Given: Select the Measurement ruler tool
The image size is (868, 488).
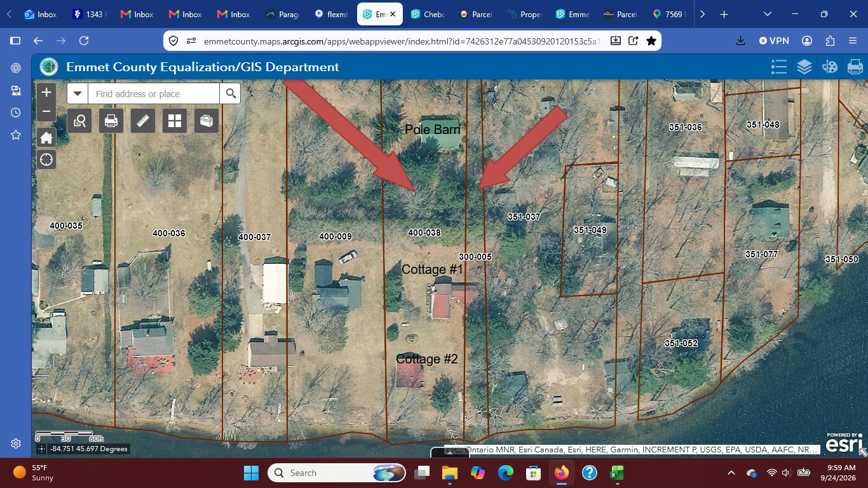Looking at the screenshot, I should pos(143,120).
